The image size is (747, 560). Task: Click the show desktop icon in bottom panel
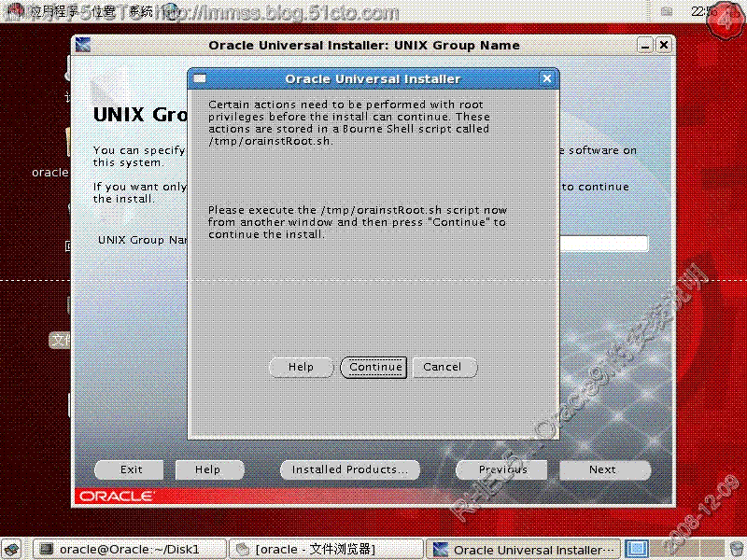[x=12, y=549]
